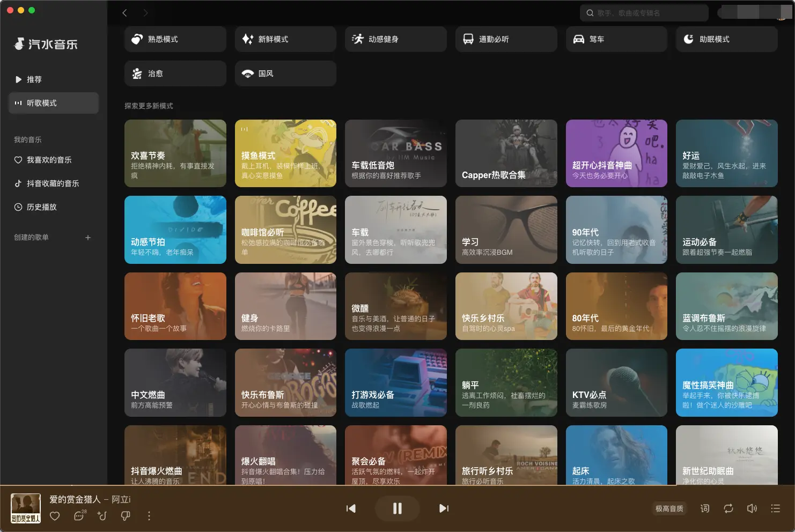The image size is (795, 532).
Task: Select the 助眠模式 listening mode
Action: 726,39
